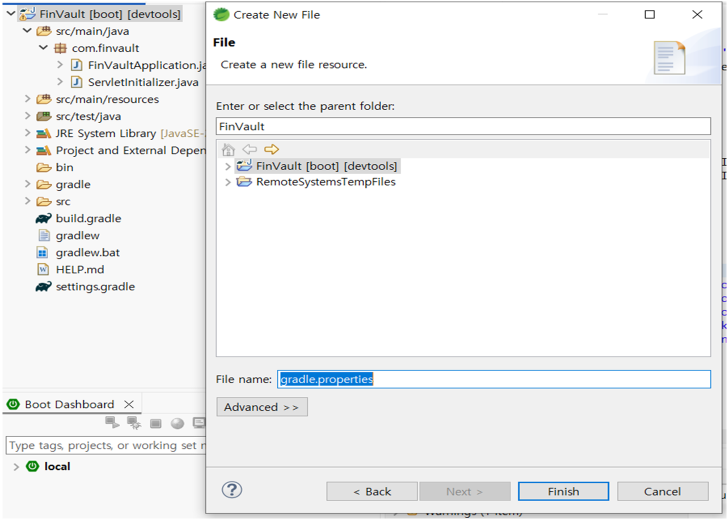The height and width of the screenshot is (529, 728).
Task: Click Project and External Dependencies library icon
Action: click(44, 150)
